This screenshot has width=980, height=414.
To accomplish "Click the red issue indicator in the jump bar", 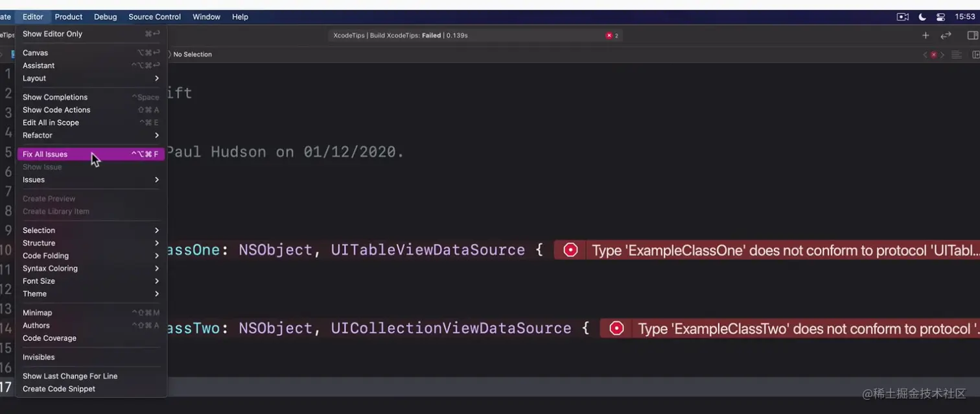I will [x=933, y=55].
